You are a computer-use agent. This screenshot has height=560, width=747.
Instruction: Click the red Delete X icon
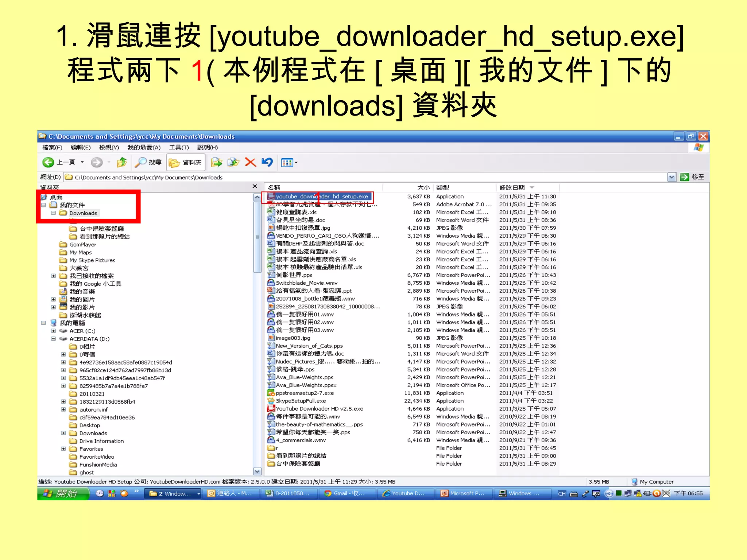[x=250, y=162]
